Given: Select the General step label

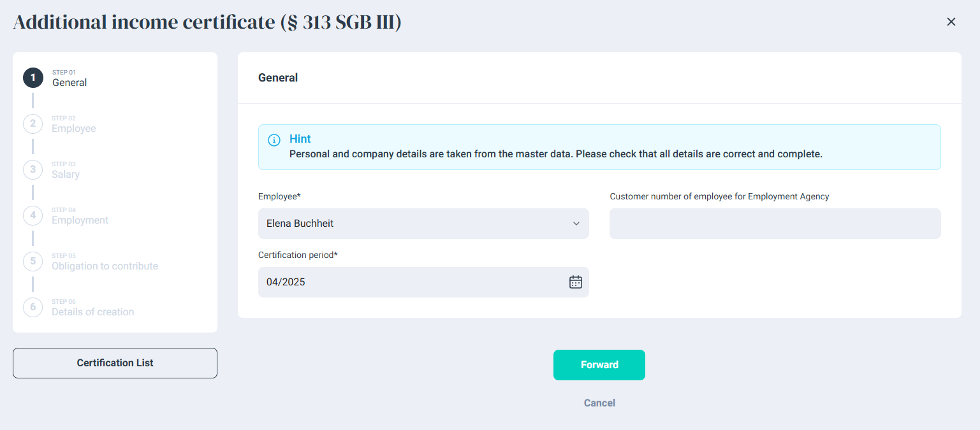Looking at the screenshot, I should tap(69, 83).
